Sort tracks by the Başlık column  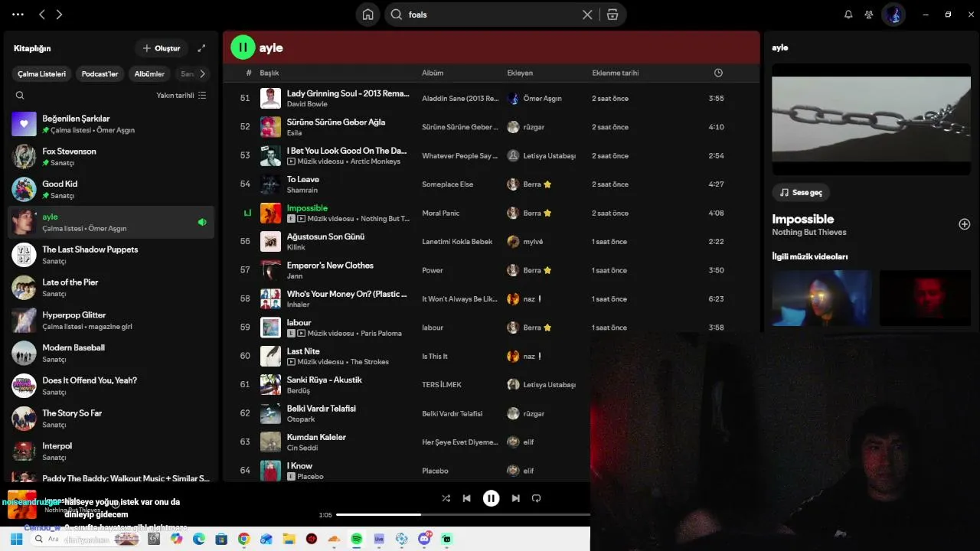pyautogui.click(x=269, y=73)
